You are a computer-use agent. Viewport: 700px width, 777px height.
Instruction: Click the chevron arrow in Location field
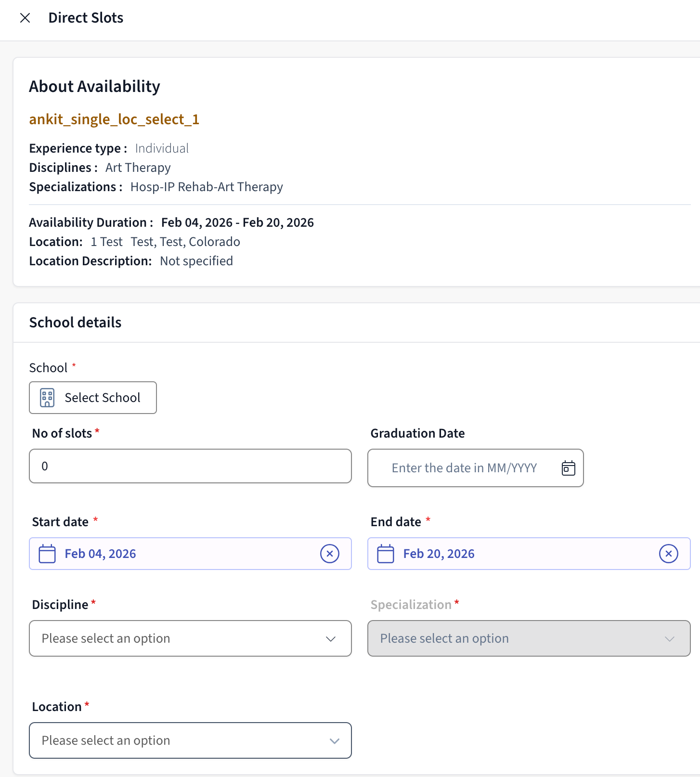coord(334,741)
